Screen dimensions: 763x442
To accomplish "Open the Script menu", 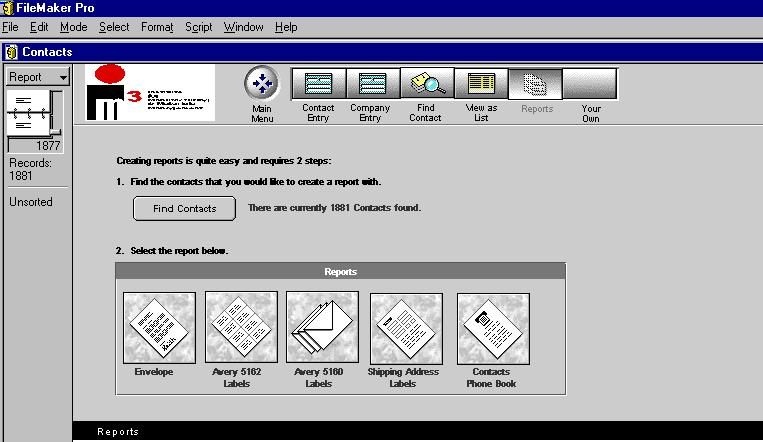I will (198, 27).
